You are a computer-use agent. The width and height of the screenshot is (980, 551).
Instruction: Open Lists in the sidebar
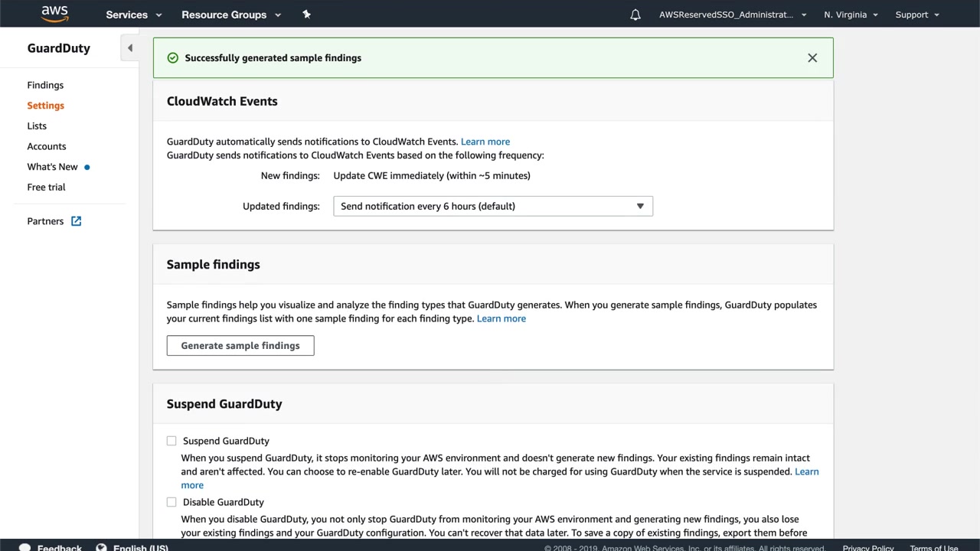pos(37,126)
